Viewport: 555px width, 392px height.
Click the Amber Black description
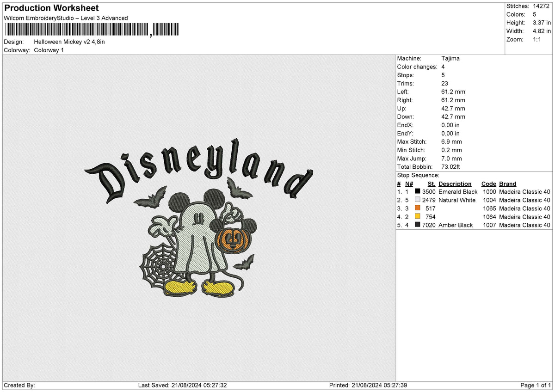456,225
